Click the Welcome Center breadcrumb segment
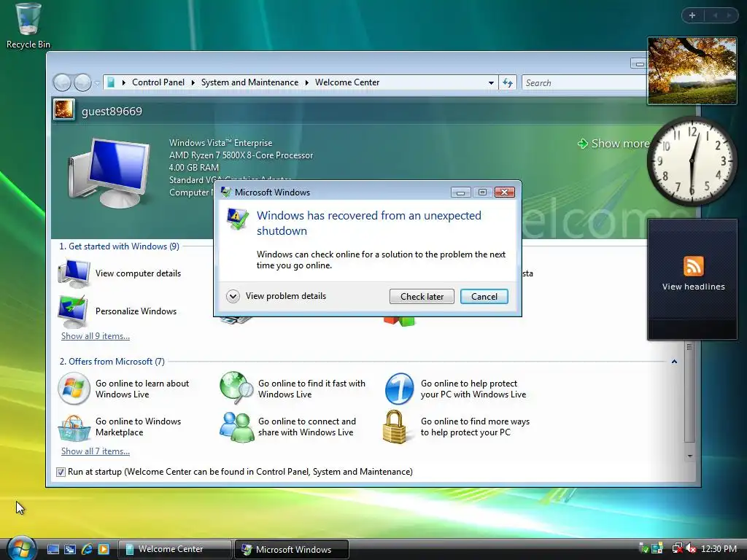747x560 pixels. click(347, 82)
